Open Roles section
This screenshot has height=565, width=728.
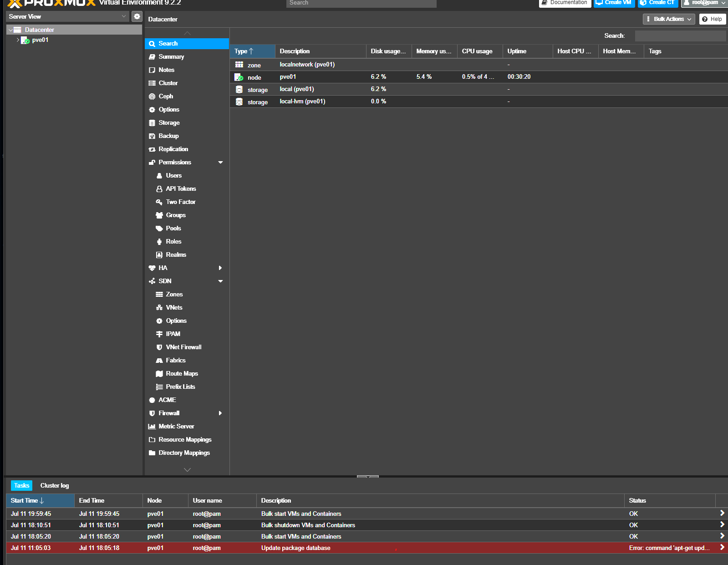(x=187, y=241)
